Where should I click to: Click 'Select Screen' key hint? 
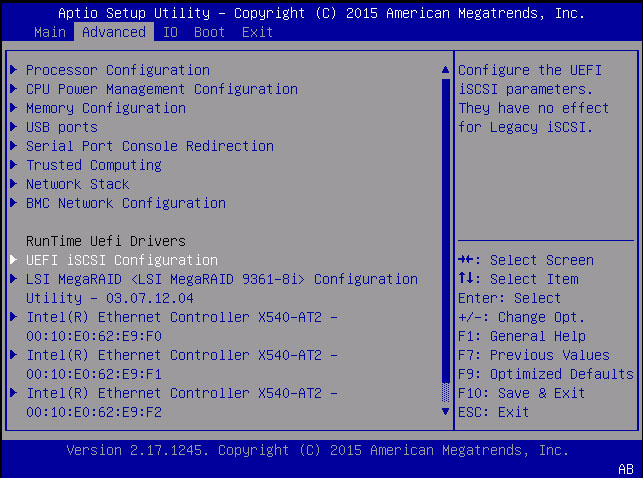(526, 260)
